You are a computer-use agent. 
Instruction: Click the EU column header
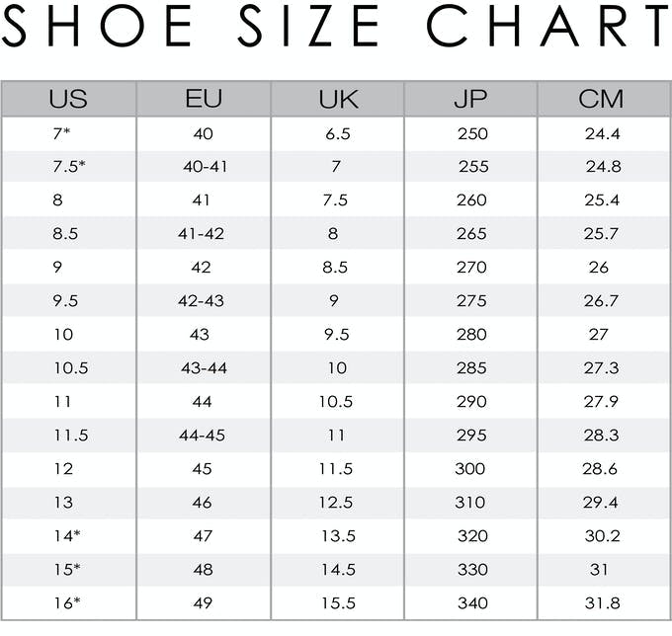point(204,99)
